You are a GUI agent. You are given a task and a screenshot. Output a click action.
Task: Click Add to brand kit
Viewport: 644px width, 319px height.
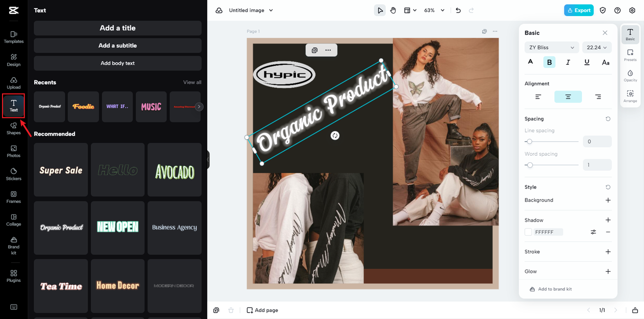550,289
